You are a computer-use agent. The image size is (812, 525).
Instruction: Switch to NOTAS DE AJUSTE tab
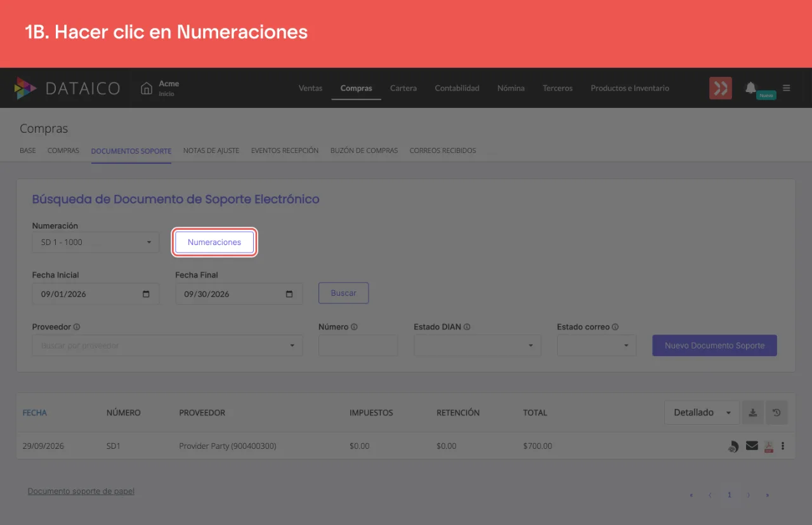pyautogui.click(x=211, y=151)
